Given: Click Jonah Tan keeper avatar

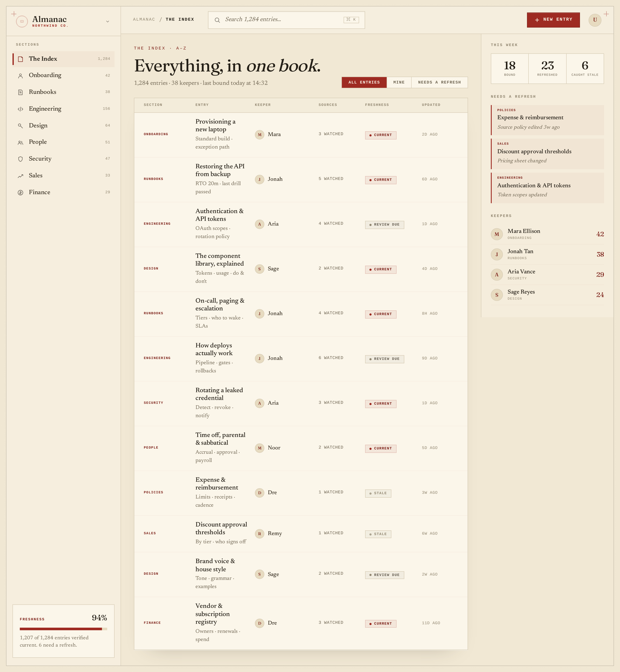Looking at the screenshot, I should [496, 254].
